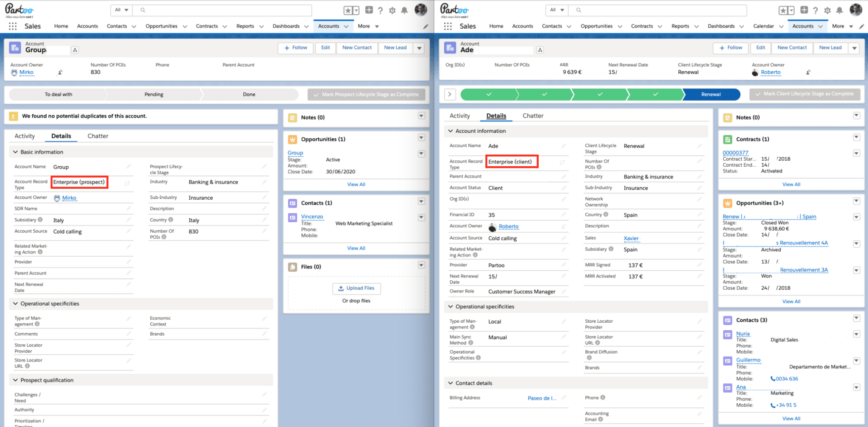
Task: Open the App Launcher waffle icon
Action: click(x=13, y=26)
